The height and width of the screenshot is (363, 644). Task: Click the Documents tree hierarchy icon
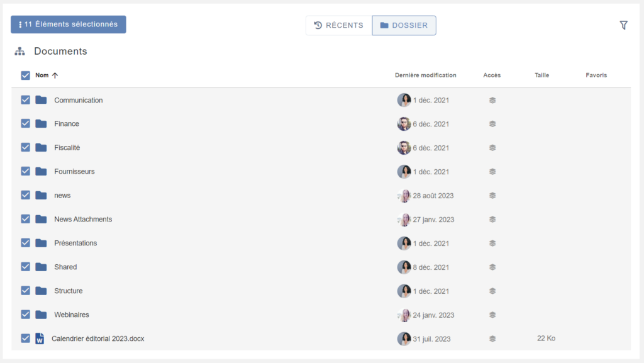coord(19,51)
